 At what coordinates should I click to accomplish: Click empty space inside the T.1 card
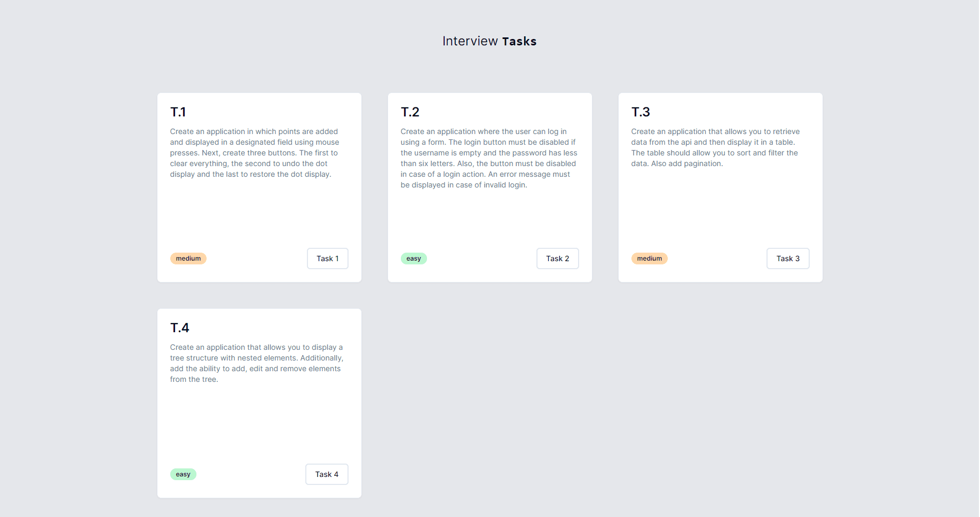tap(259, 214)
